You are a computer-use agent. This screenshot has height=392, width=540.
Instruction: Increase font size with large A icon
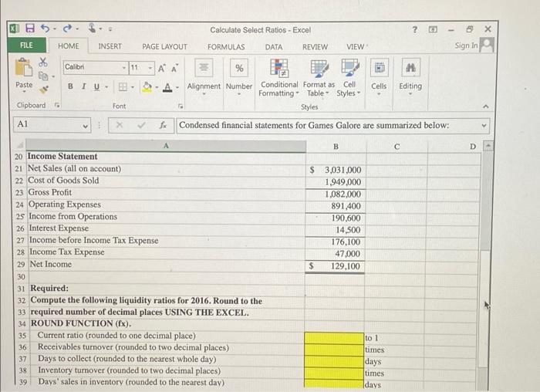pyautogui.click(x=161, y=69)
